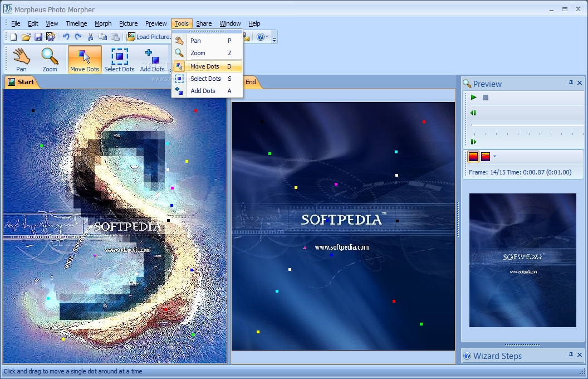The width and height of the screenshot is (588, 379).
Task: Choose Zoom in the Tools dropdown menu
Action: pyautogui.click(x=207, y=53)
